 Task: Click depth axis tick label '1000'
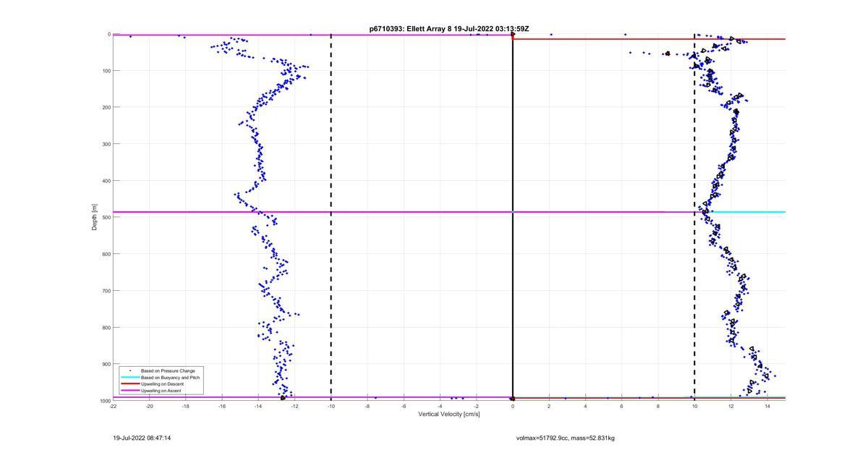[x=104, y=401]
